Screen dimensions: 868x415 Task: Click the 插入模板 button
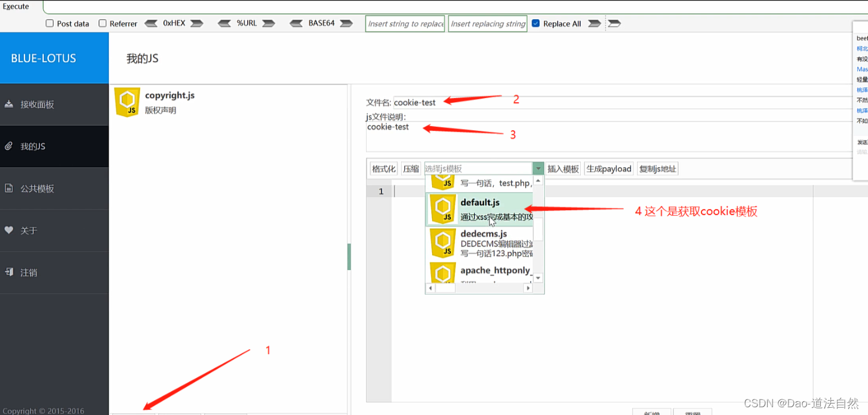pos(564,169)
